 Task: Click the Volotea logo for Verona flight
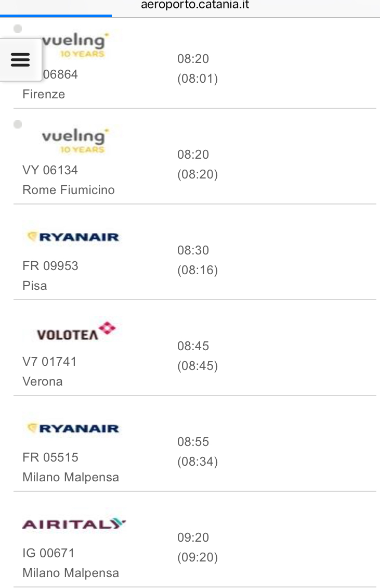pos(76,331)
